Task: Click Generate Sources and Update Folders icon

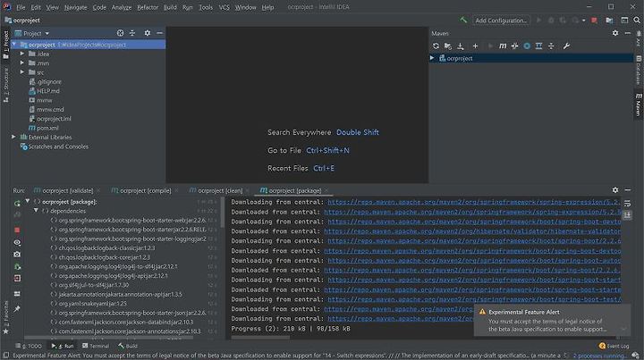Action: [448, 46]
